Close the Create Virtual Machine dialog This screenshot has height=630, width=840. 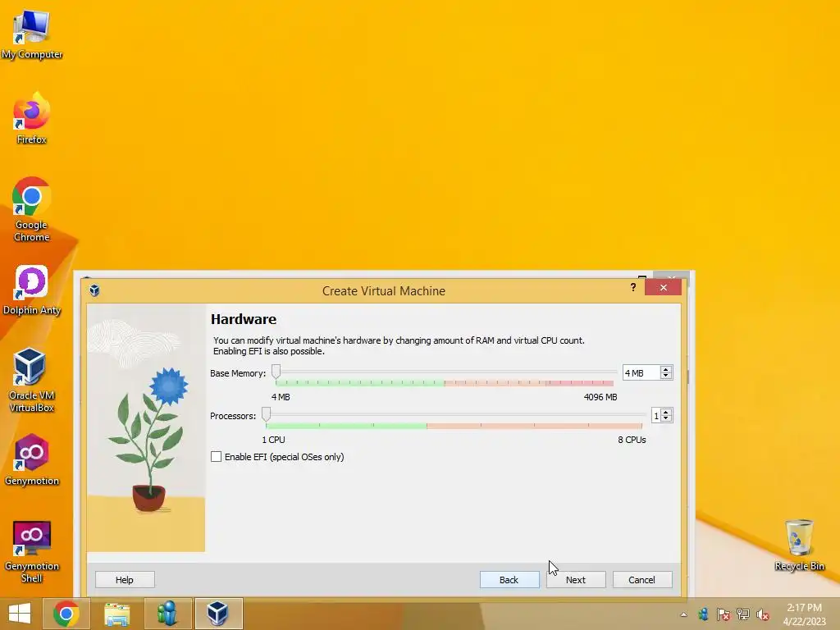pyautogui.click(x=663, y=288)
